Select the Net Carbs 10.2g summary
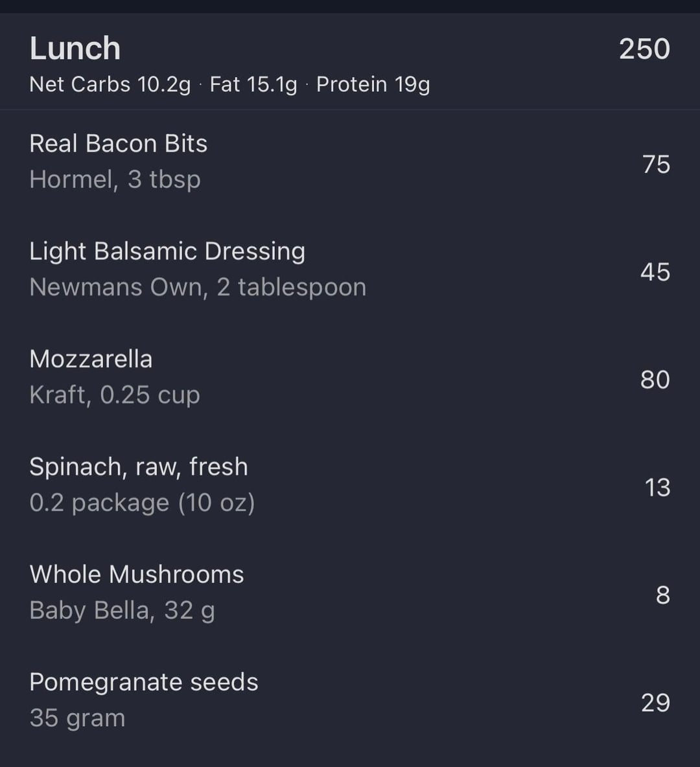 click(x=110, y=85)
